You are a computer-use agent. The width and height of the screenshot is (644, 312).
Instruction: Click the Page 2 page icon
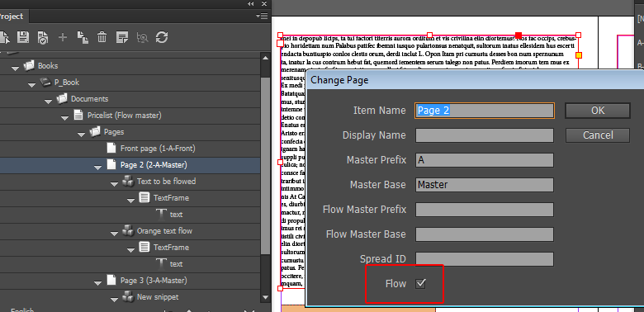point(111,164)
